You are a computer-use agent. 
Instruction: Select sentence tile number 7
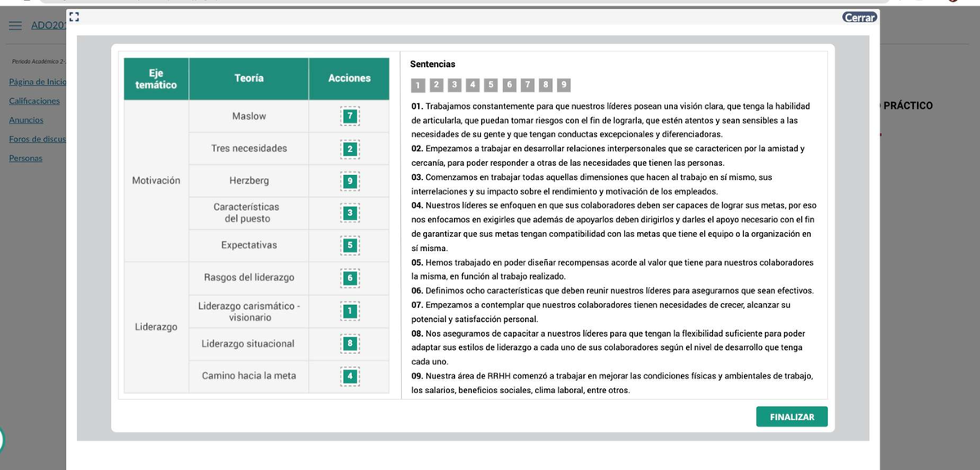click(x=528, y=84)
